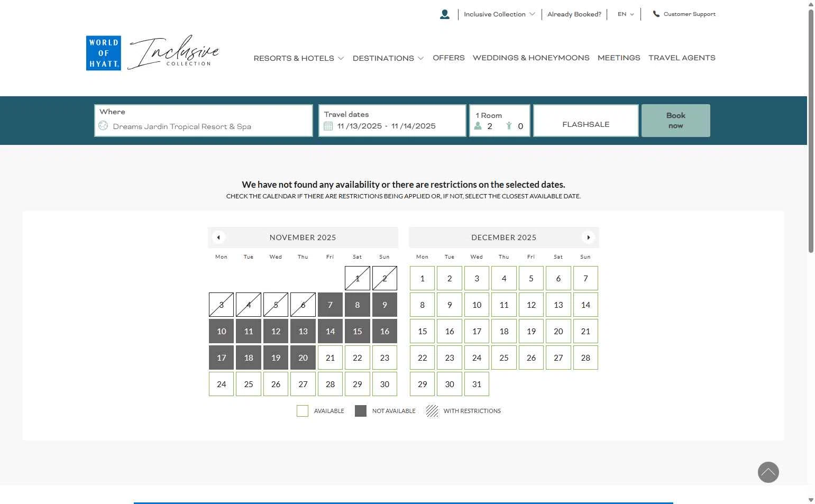
Task: Go to previous month with left arrow
Action: tap(218, 237)
